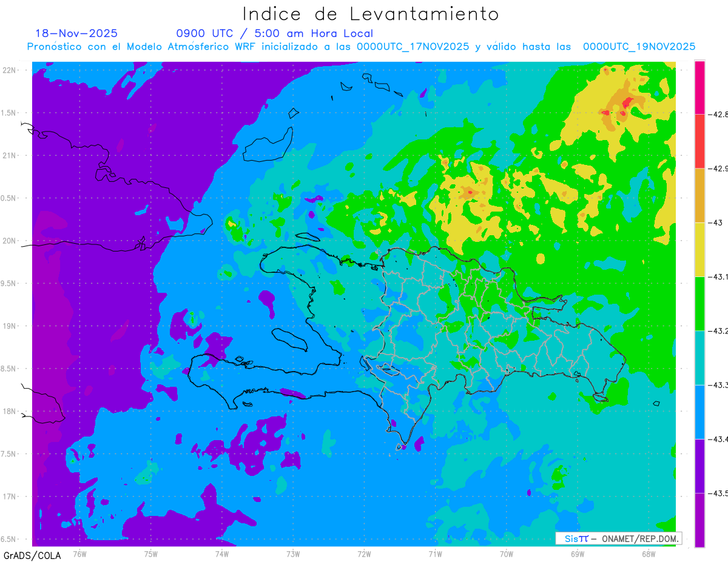Click the "72W" longitude label

pos(364,554)
